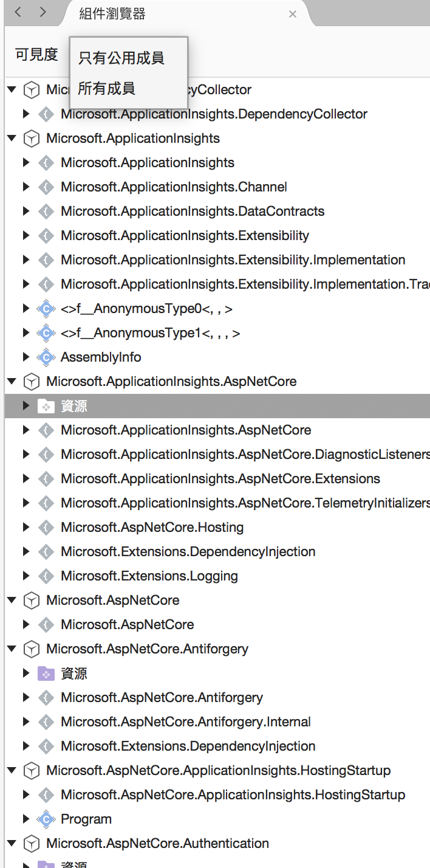
Task: Click the Microsoft.Extensions.Logging namespace icon
Action: [x=46, y=576]
